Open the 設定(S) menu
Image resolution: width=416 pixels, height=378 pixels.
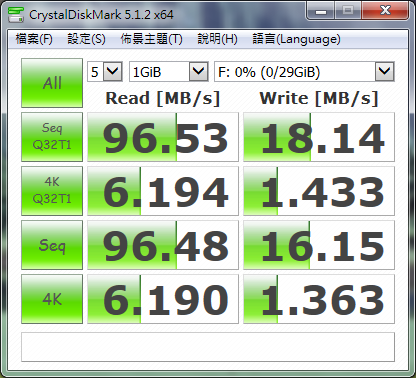[86, 39]
